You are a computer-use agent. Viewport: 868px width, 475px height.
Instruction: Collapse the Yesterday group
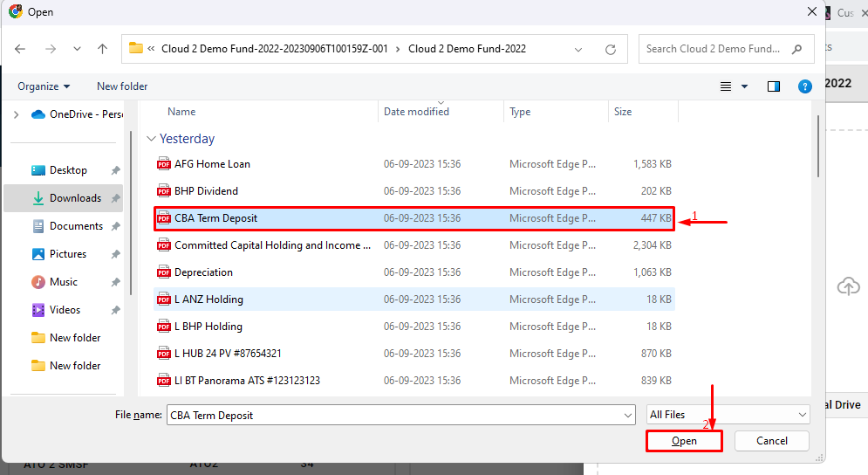[151, 139]
